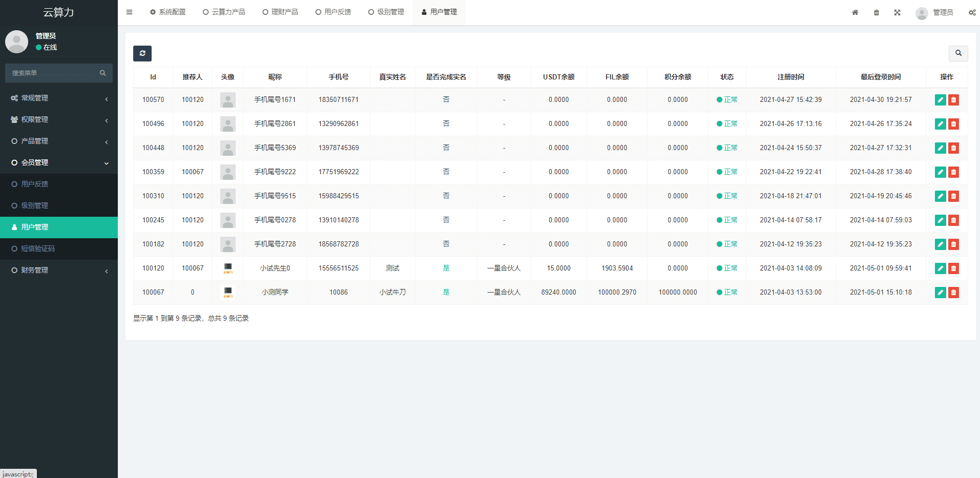Collapse the 会员管理 sidebar menu
This screenshot has height=478, width=980.
click(59, 163)
